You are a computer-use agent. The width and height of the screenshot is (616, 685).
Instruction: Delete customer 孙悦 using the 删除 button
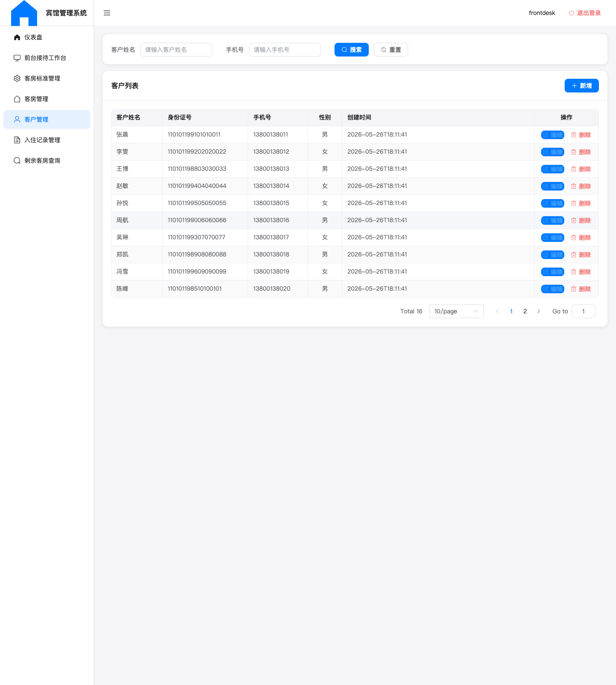[x=581, y=203]
